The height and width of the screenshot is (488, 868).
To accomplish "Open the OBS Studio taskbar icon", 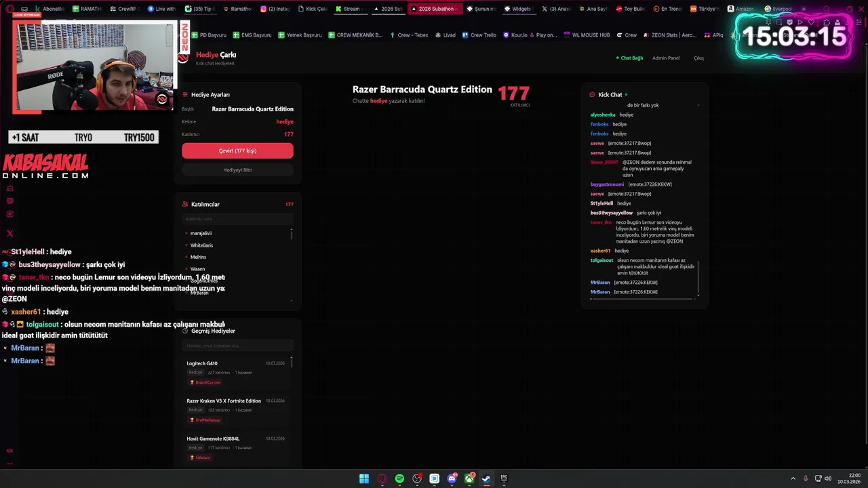I will point(417,479).
